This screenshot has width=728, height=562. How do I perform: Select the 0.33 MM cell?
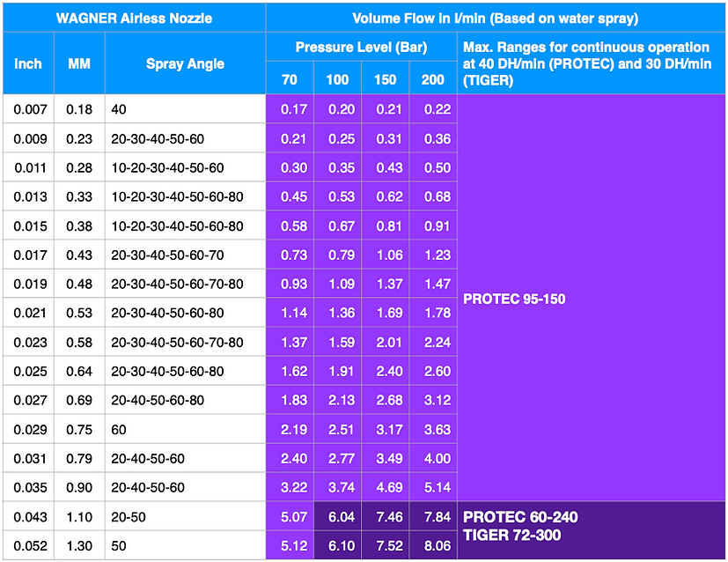(x=79, y=196)
